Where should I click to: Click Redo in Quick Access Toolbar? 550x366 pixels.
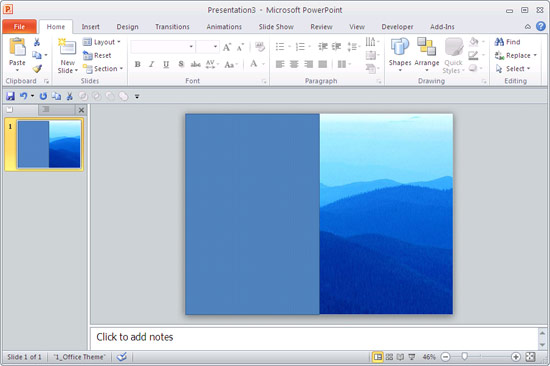[43, 96]
